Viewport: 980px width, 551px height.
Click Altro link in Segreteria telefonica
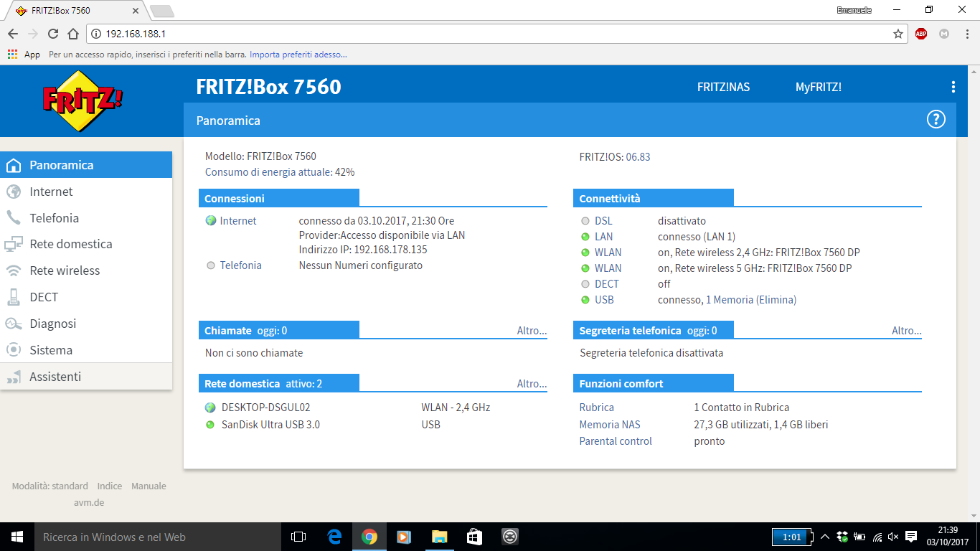pos(907,331)
